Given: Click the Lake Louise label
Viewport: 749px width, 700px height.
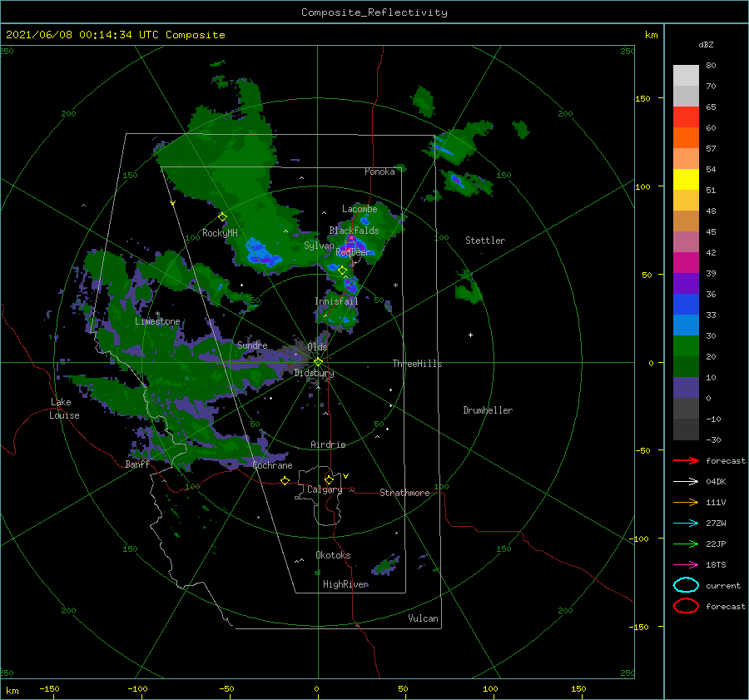Looking at the screenshot, I should click(64, 409).
